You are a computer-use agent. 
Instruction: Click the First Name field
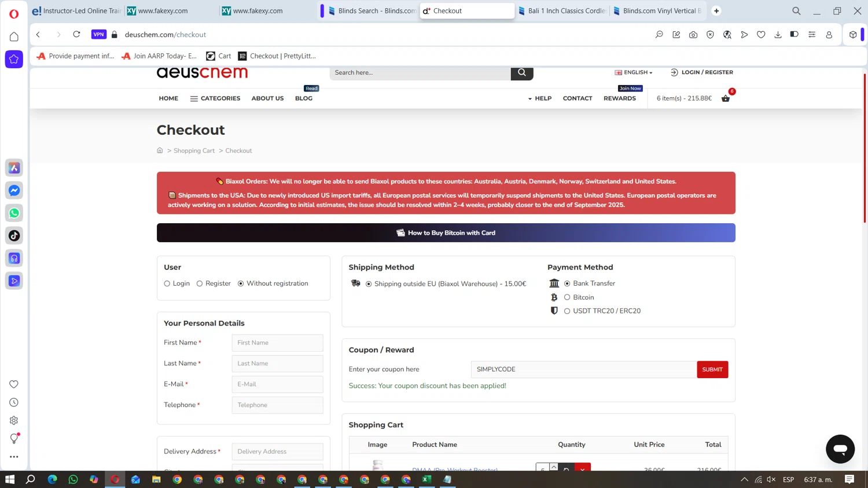(x=277, y=343)
